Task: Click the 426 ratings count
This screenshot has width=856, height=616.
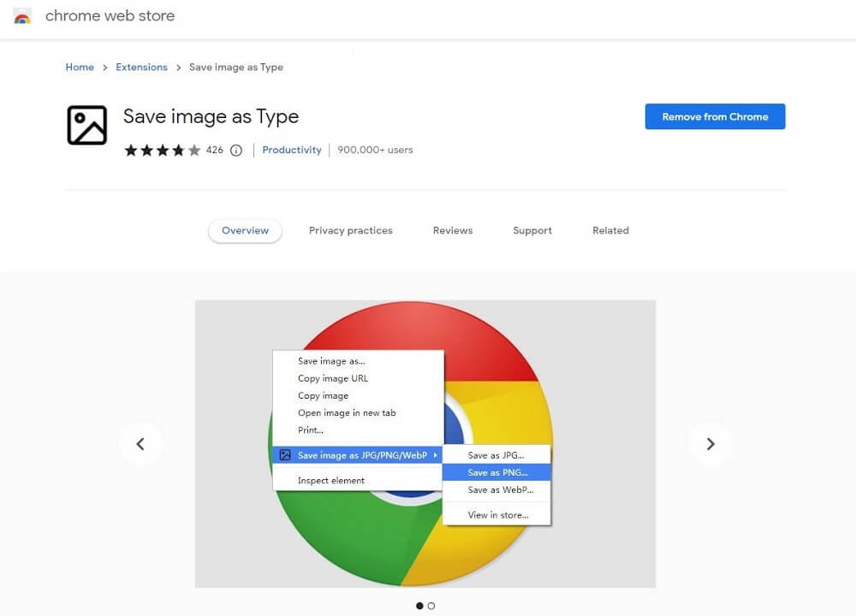Action: point(214,151)
